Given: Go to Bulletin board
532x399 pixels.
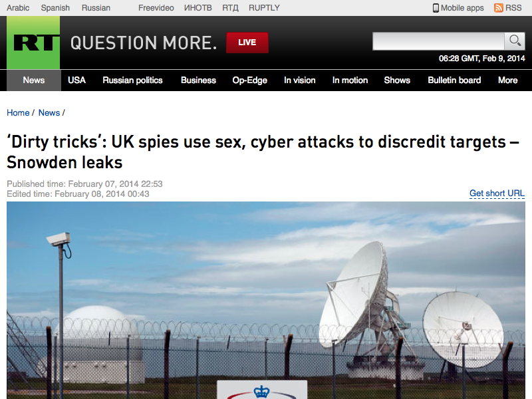Looking at the screenshot, I should [x=454, y=80].
